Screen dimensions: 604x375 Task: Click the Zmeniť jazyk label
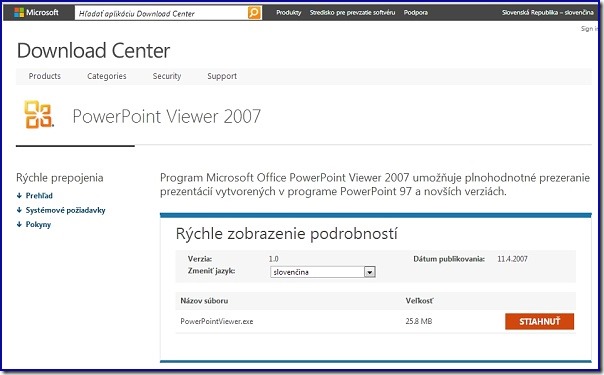click(211, 271)
